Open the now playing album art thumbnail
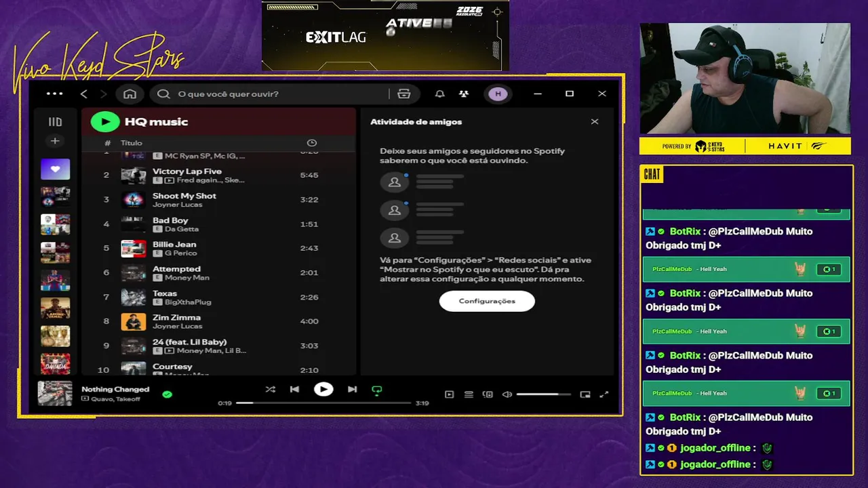 tap(55, 394)
